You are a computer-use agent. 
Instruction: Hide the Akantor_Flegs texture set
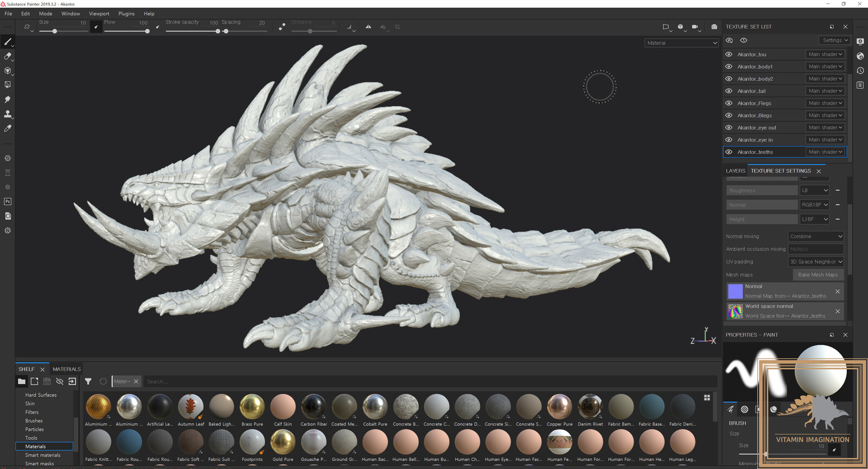(729, 103)
